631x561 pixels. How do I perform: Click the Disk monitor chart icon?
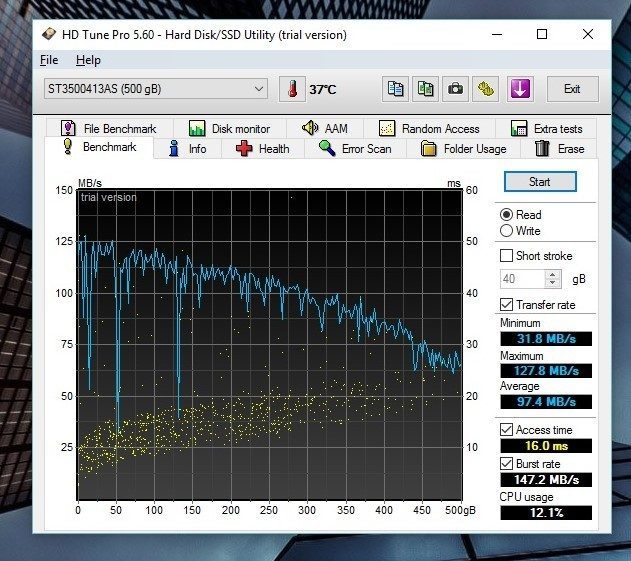click(197, 128)
